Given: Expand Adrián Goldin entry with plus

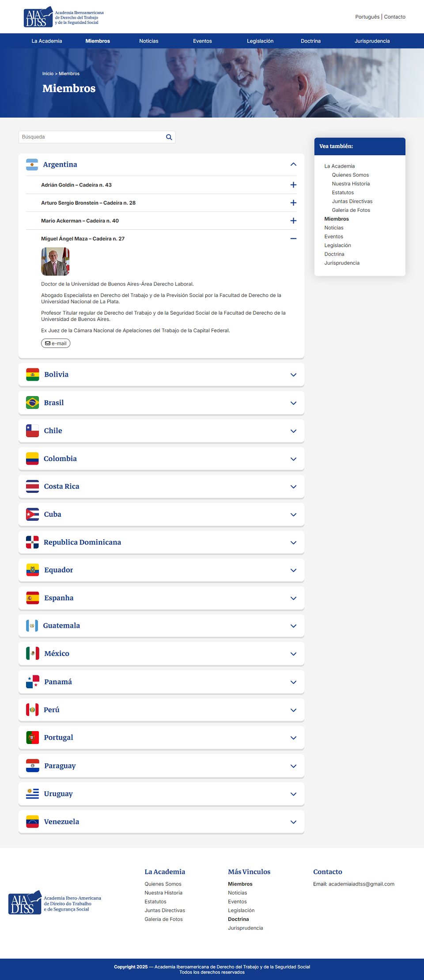Looking at the screenshot, I should [293, 185].
